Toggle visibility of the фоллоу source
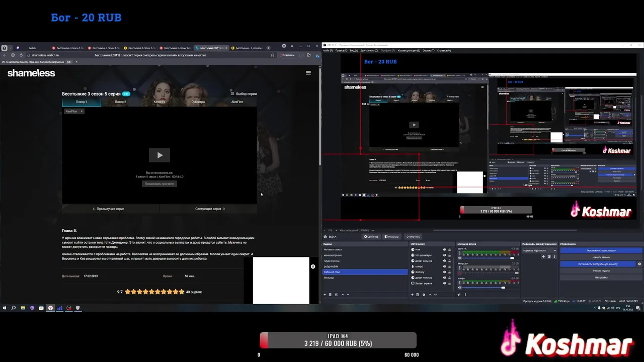 click(444, 272)
